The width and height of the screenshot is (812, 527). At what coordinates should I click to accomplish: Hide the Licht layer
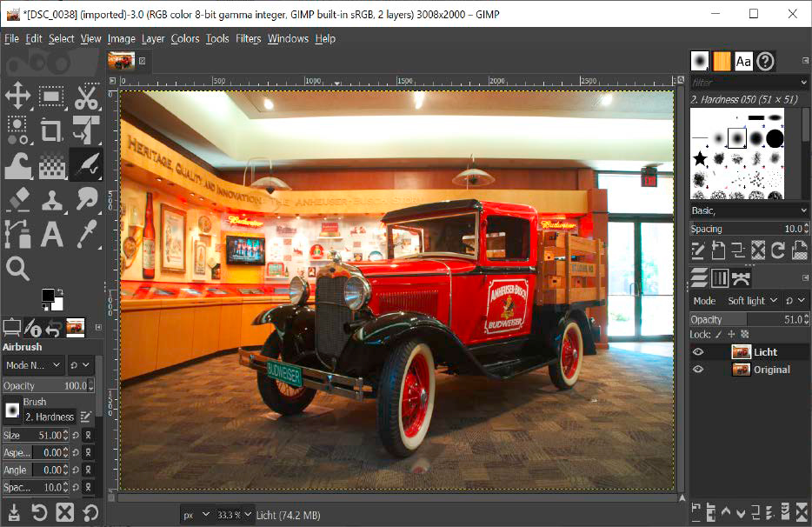click(x=698, y=352)
